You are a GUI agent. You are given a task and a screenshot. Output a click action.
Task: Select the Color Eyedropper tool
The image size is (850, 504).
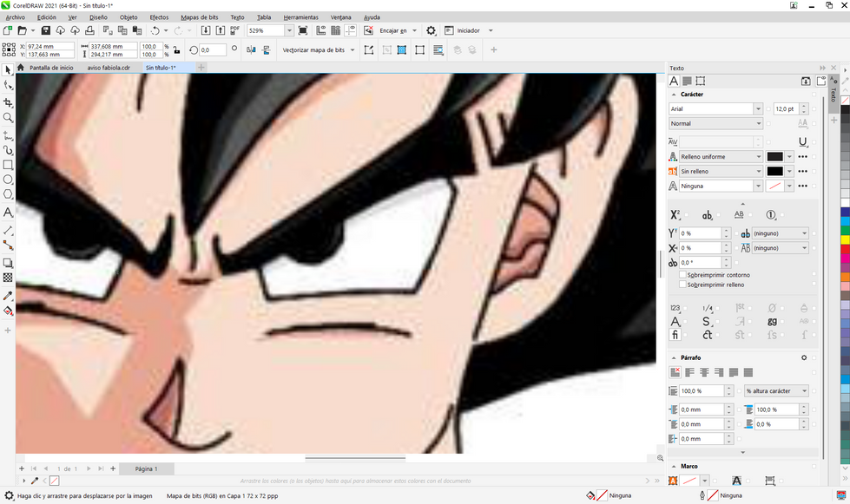[8, 296]
